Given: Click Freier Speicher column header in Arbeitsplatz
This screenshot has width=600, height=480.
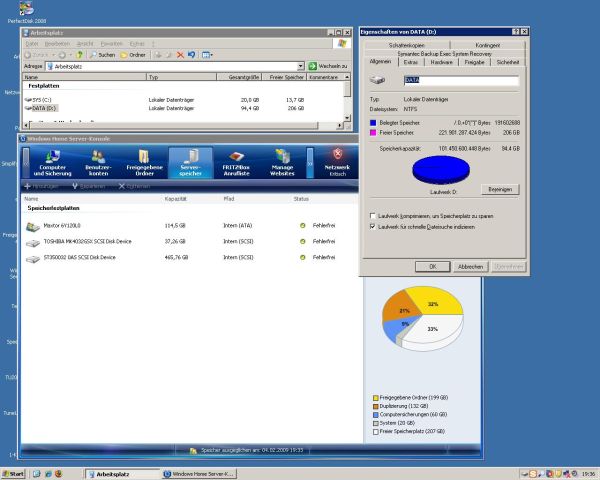Looking at the screenshot, I should 284,77.
